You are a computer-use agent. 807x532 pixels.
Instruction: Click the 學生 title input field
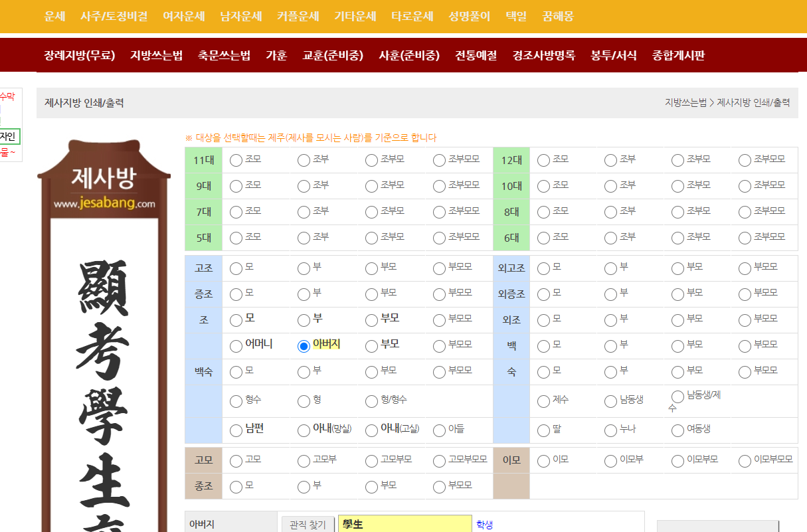[x=405, y=524]
